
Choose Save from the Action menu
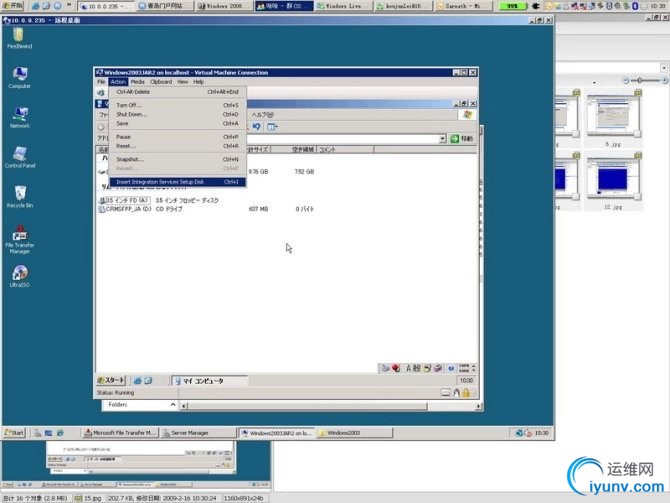pos(178,124)
